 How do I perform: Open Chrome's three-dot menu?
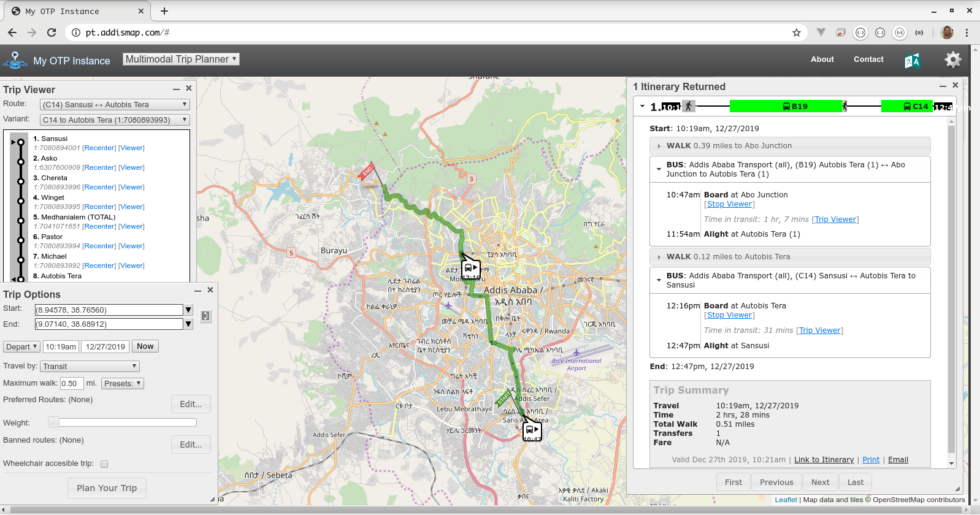(x=967, y=32)
